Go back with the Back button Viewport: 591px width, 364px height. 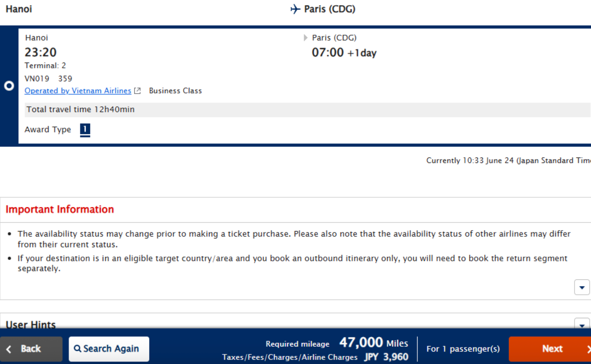click(x=31, y=349)
